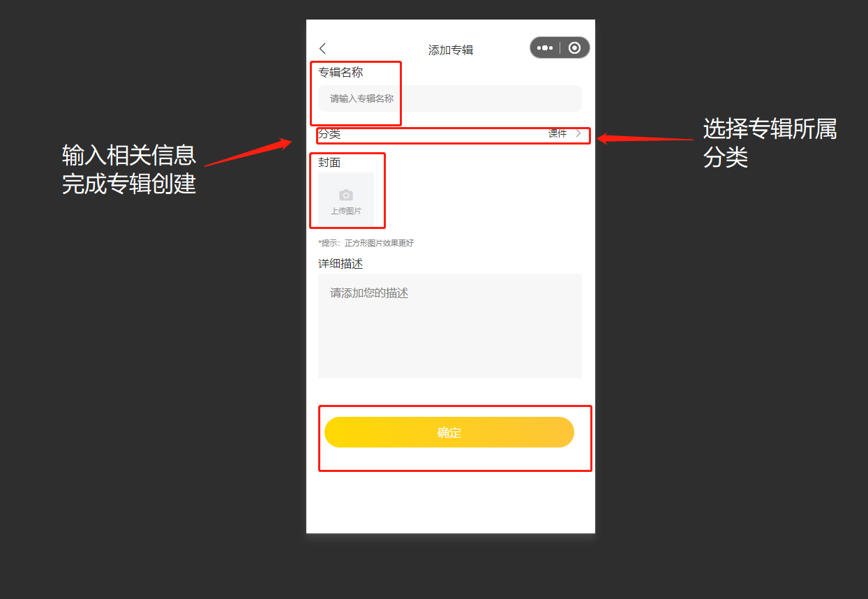Focus the 请输入专辑名称 input field
This screenshot has height=599, width=868.
coord(450,98)
